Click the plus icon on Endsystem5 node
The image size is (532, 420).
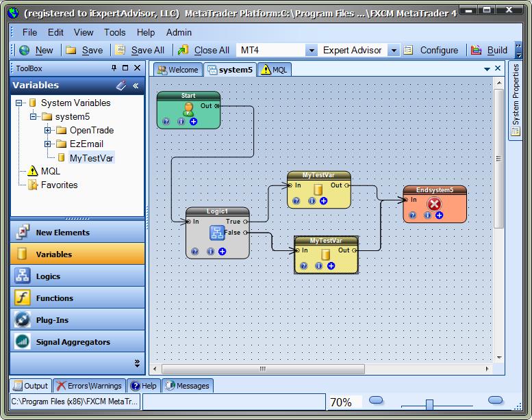click(440, 215)
